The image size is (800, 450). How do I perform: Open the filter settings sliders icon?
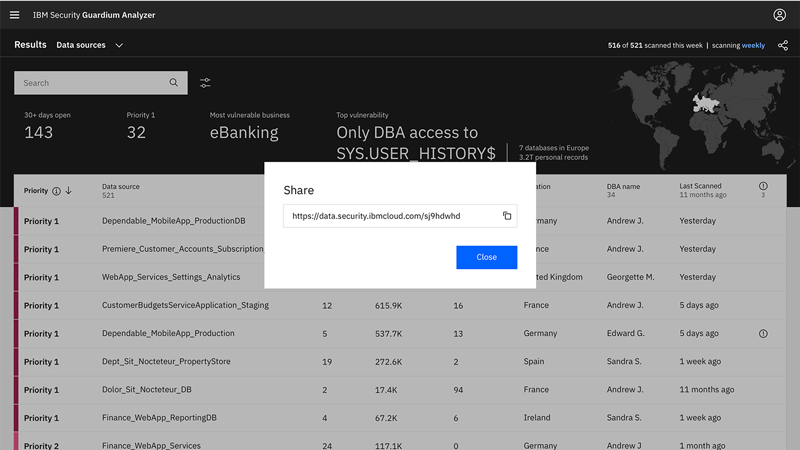(x=205, y=83)
